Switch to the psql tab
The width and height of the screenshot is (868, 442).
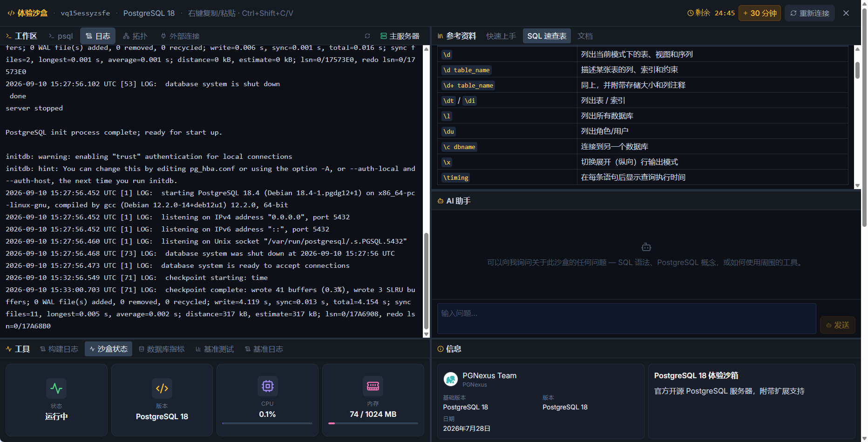61,36
